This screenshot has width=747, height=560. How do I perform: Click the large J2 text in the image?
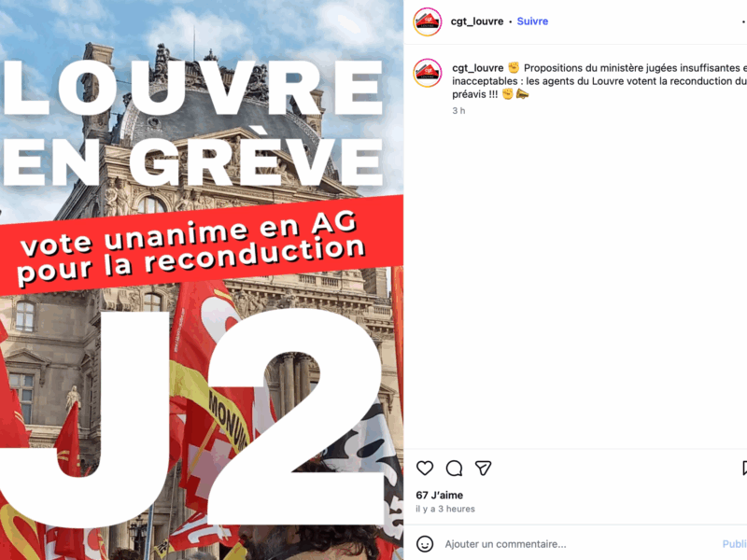click(x=190, y=418)
